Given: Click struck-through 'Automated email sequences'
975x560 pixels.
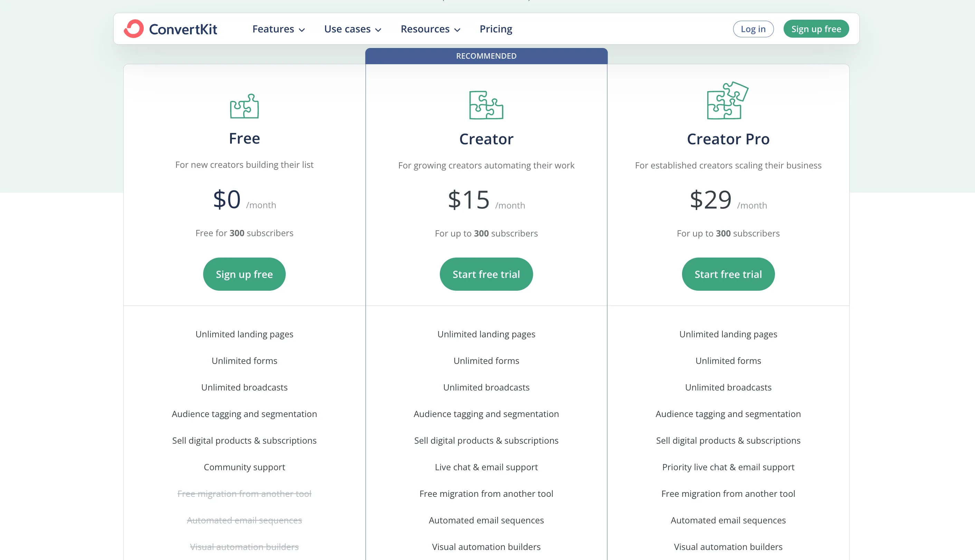Looking at the screenshot, I should click(244, 520).
